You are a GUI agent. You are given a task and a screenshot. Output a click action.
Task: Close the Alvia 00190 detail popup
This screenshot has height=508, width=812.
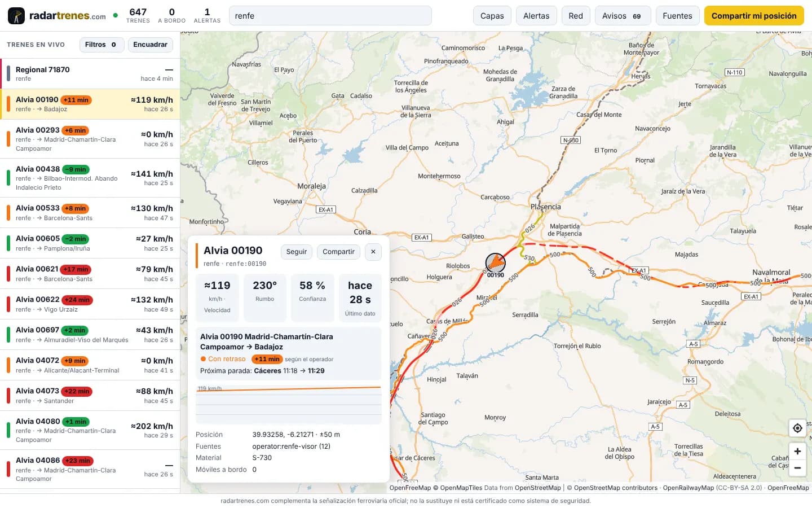[373, 252]
